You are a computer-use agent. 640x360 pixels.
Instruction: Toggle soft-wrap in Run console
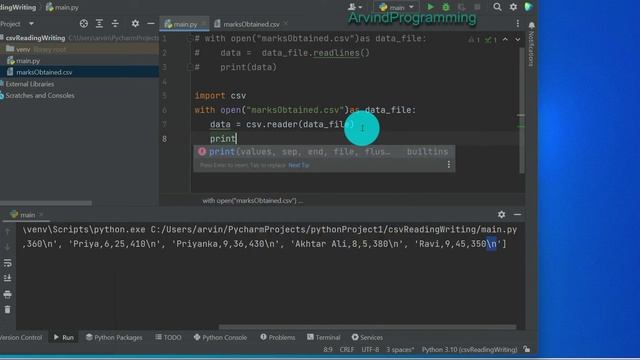pos(7,263)
